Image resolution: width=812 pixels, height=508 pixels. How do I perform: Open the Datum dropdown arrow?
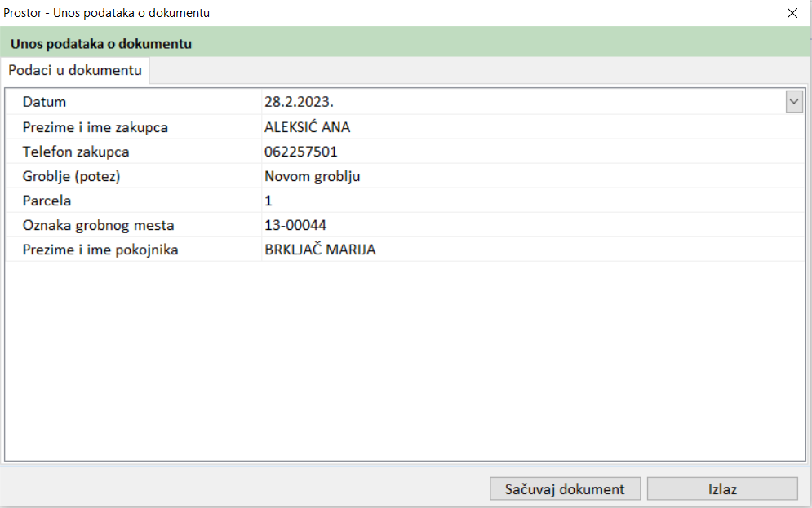tap(794, 102)
